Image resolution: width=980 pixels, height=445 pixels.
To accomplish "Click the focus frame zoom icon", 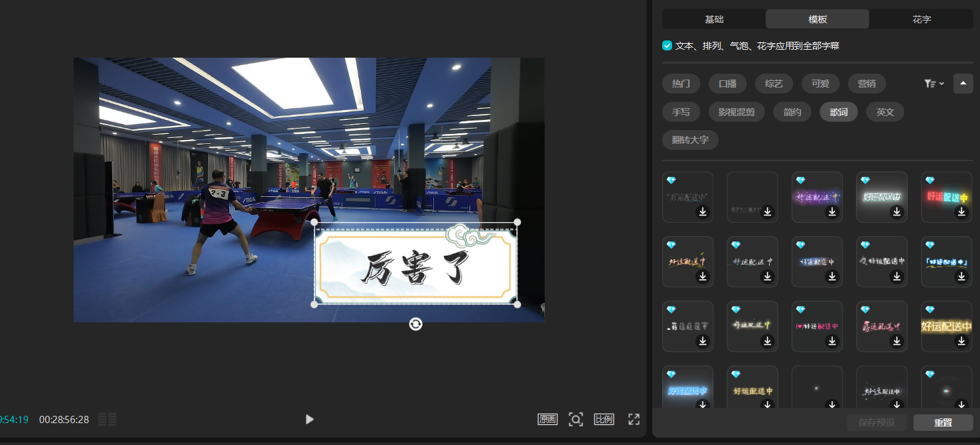I will click(575, 419).
